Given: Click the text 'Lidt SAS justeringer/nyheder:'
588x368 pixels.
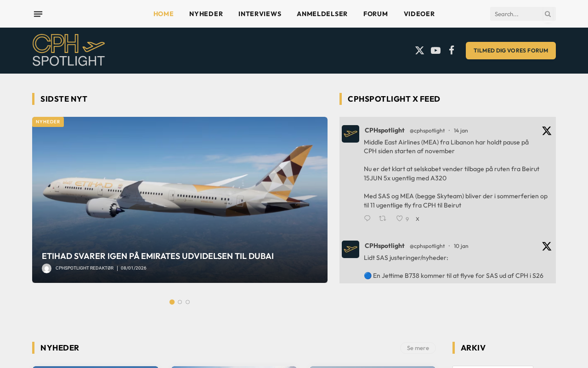Looking at the screenshot, I should point(406,258).
